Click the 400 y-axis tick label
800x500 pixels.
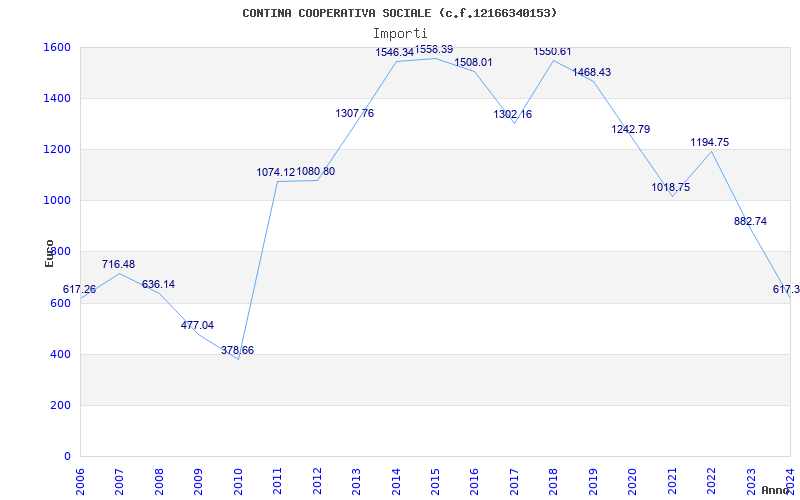coord(60,354)
